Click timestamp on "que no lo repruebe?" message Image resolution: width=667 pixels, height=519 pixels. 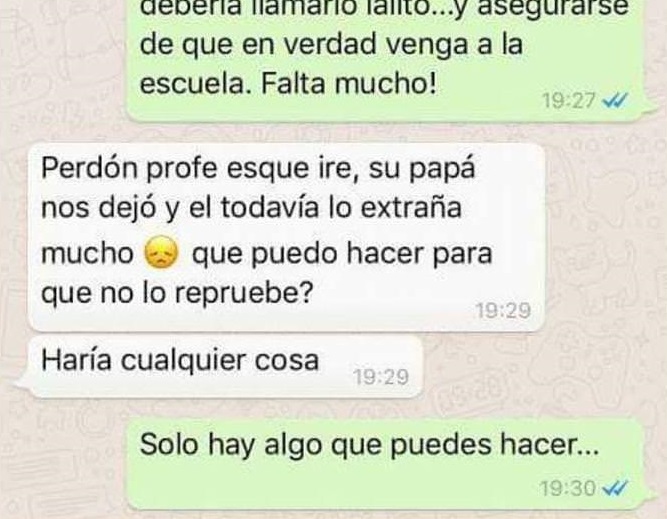pos(503,311)
